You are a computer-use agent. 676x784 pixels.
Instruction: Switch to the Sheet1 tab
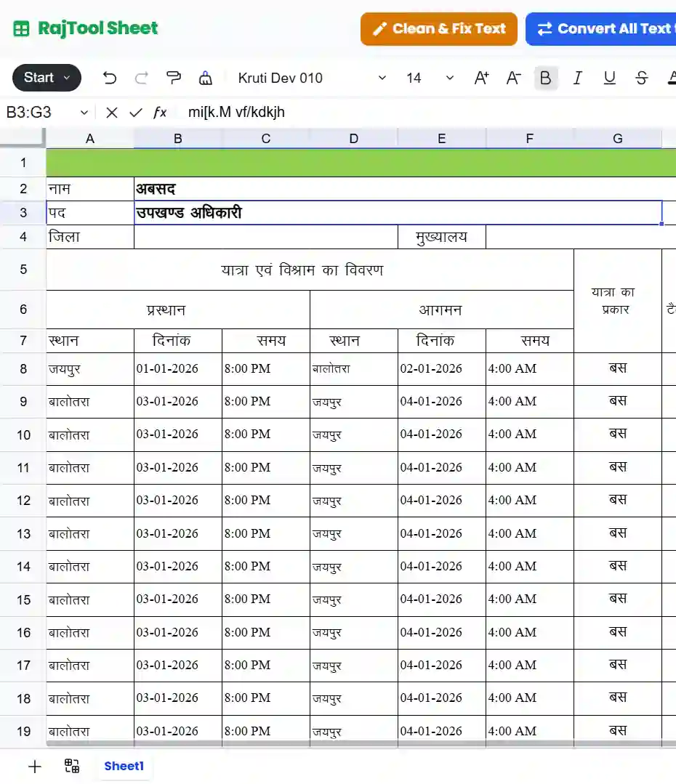click(x=124, y=766)
